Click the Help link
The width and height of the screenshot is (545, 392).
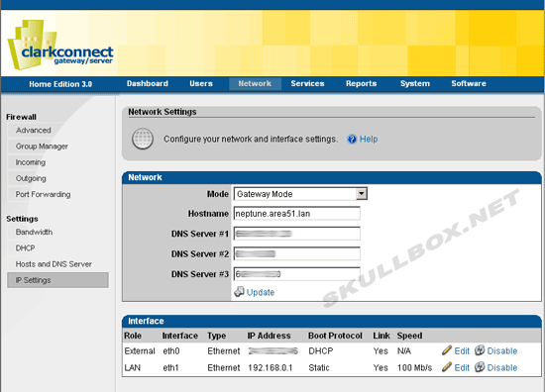tap(369, 140)
